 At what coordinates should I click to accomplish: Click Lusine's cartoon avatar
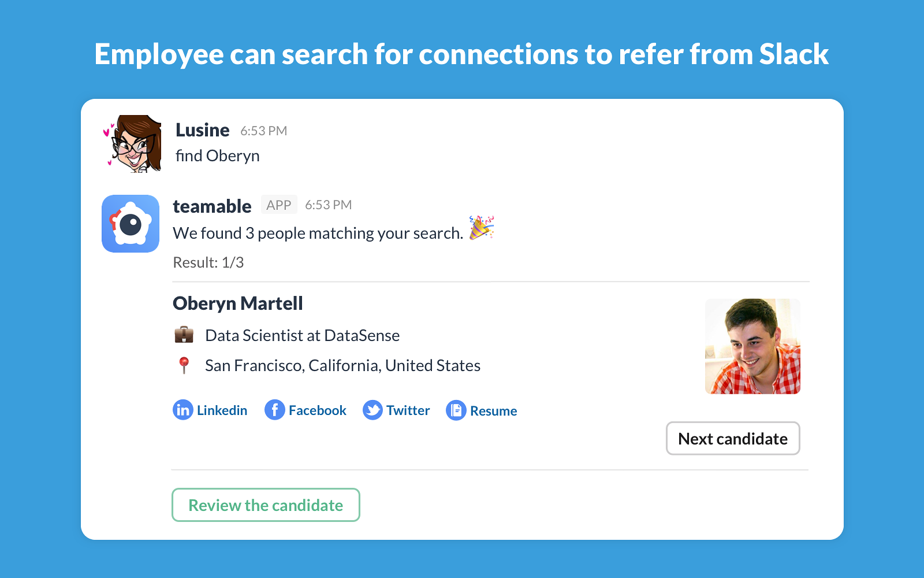click(132, 144)
